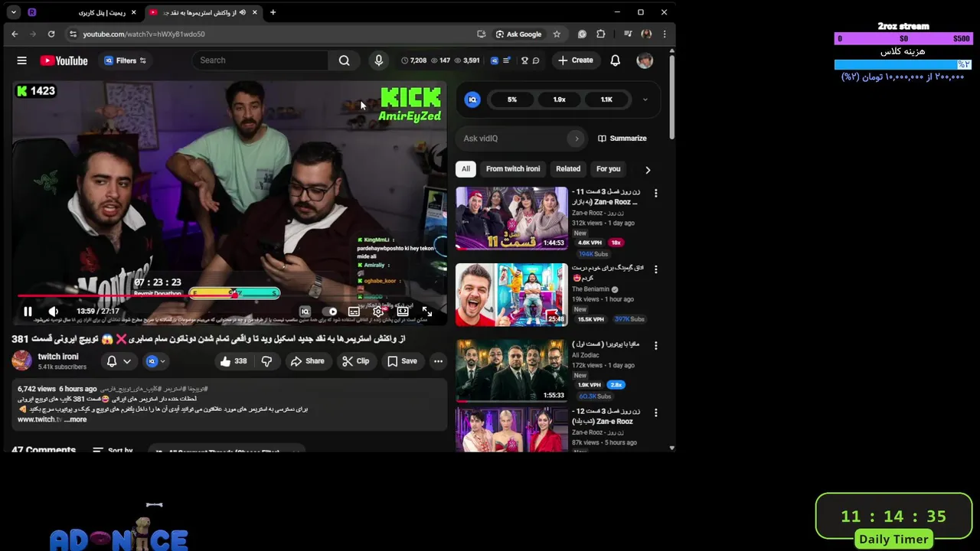Dislike the video with thumbs down
Screen dimensions: 980x551
[x=266, y=361]
